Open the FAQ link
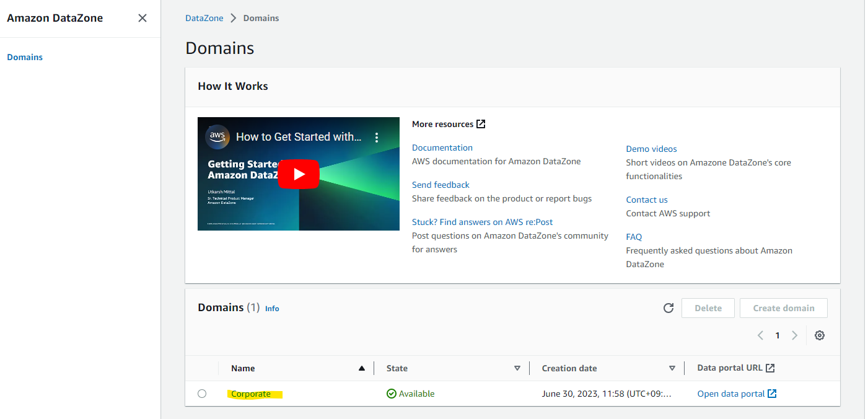868x419 pixels. 634,237
